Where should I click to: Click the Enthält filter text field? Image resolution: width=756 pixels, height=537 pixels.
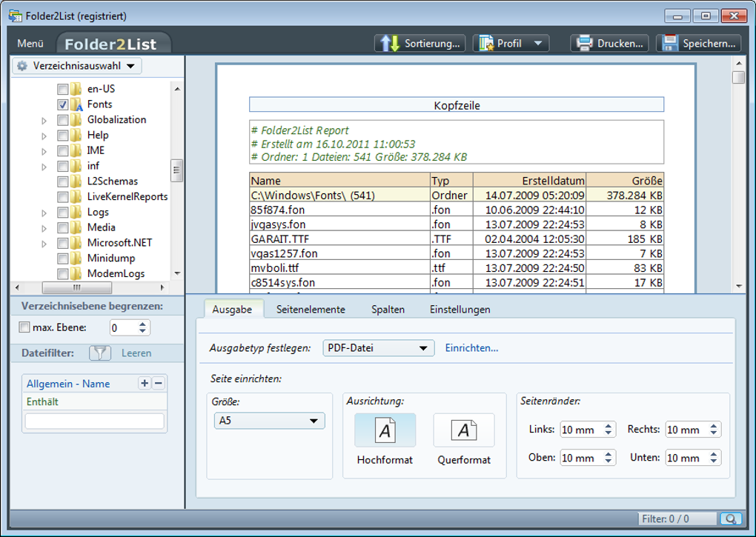tap(94, 421)
